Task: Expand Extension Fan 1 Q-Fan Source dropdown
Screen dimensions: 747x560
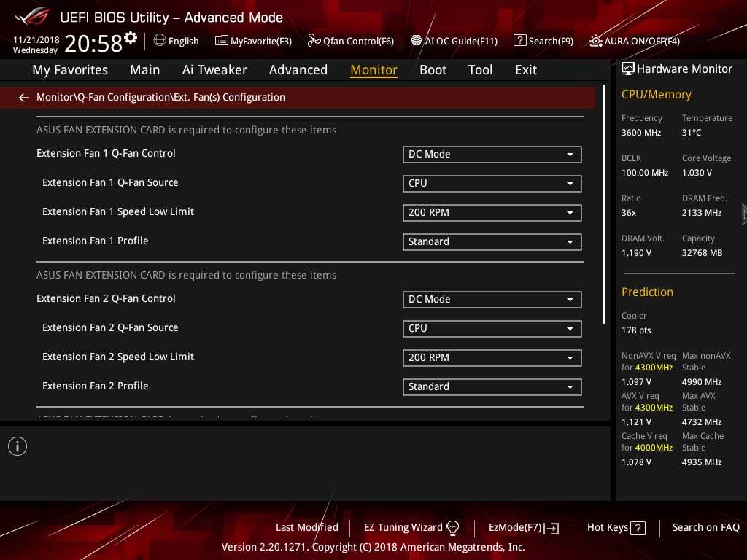Action: (492, 183)
